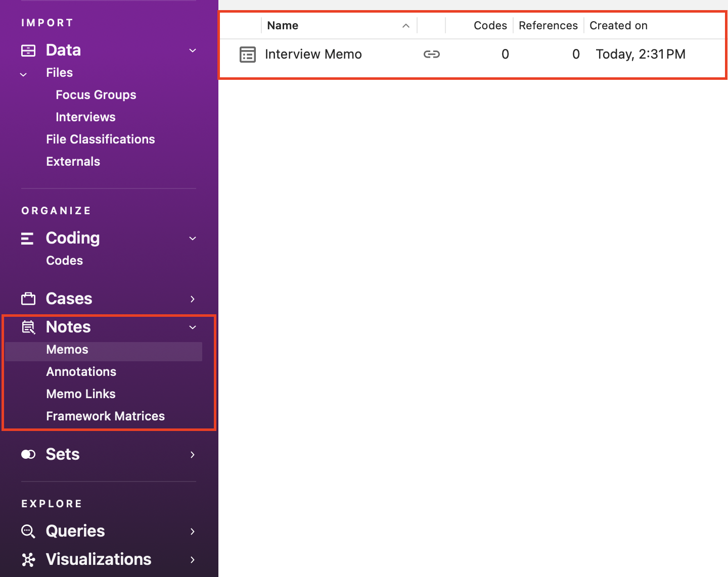Click the Queries heading label
Image resolution: width=728 pixels, height=577 pixels.
click(75, 531)
